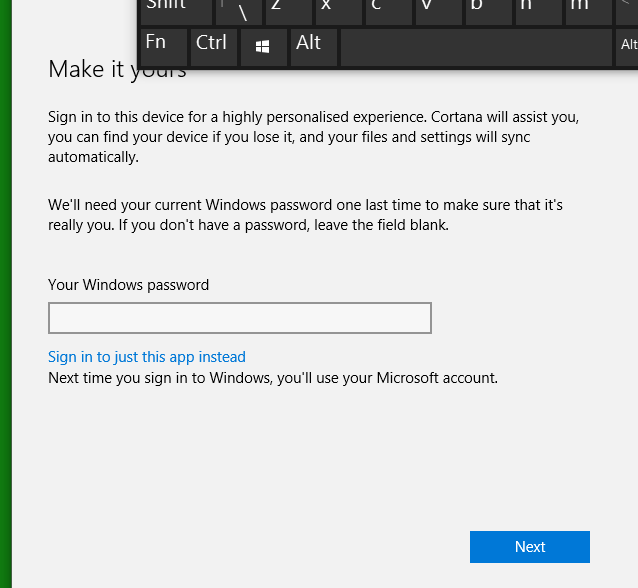Tap the z key on keyboard
638x588 pixels.
coord(289,12)
